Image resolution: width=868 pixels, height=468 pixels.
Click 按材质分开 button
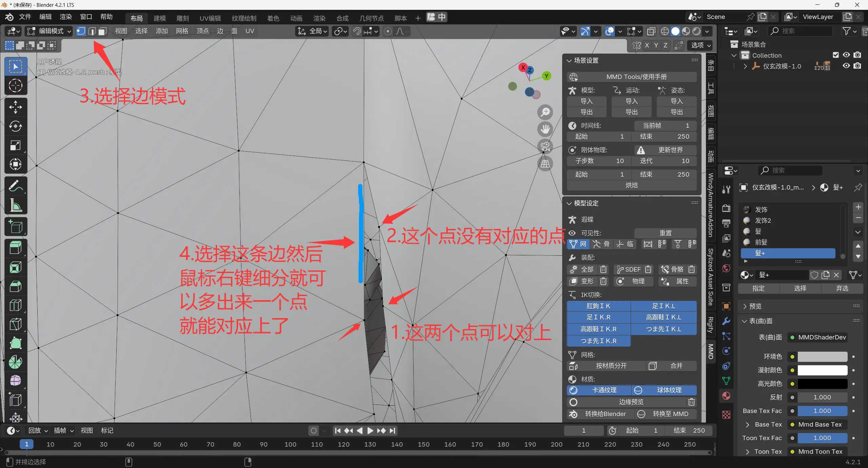coord(610,366)
